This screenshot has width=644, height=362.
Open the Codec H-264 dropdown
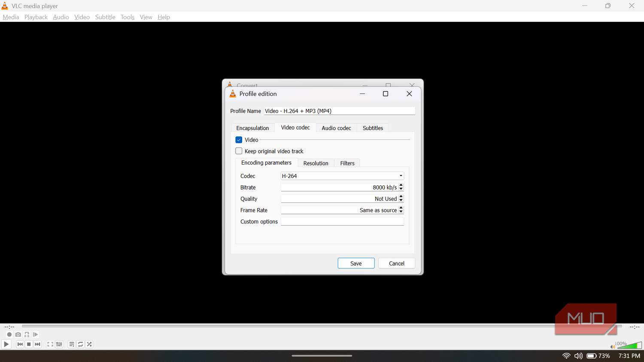click(x=342, y=176)
